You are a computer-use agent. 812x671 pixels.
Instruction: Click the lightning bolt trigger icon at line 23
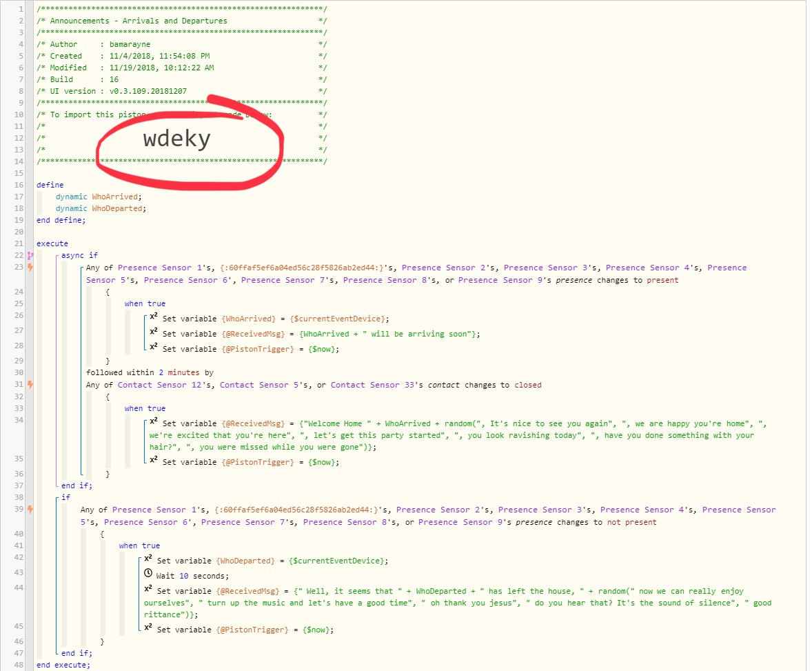coord(30,268)
